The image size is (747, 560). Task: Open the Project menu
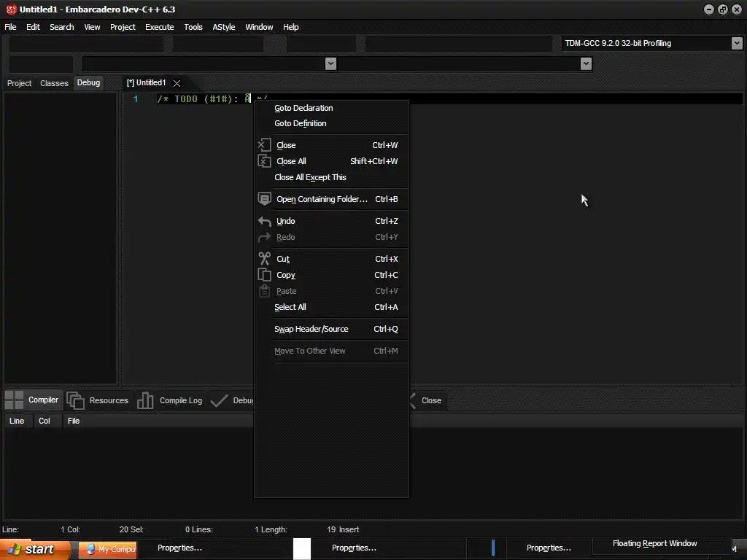point(123,27)
